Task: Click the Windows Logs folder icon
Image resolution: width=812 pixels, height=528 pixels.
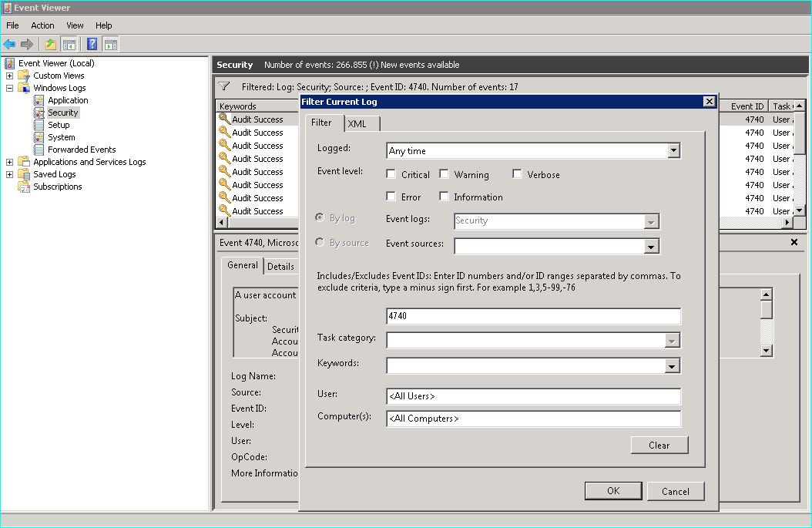Action: click(24, 88)
